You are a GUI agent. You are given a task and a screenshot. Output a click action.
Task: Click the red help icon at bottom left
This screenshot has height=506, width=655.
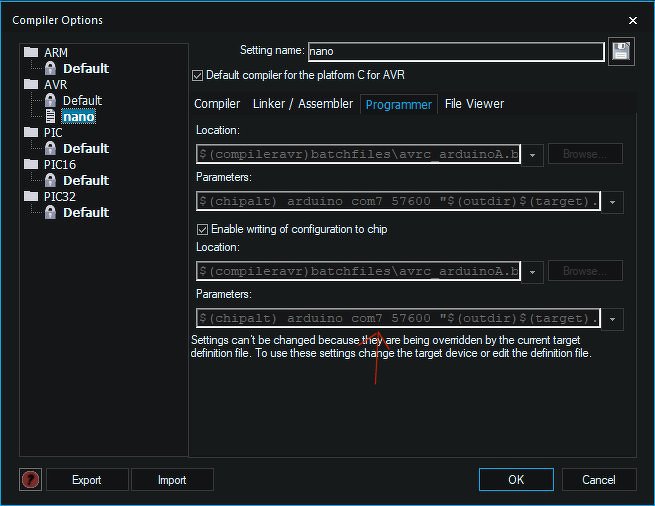[31, 480]
